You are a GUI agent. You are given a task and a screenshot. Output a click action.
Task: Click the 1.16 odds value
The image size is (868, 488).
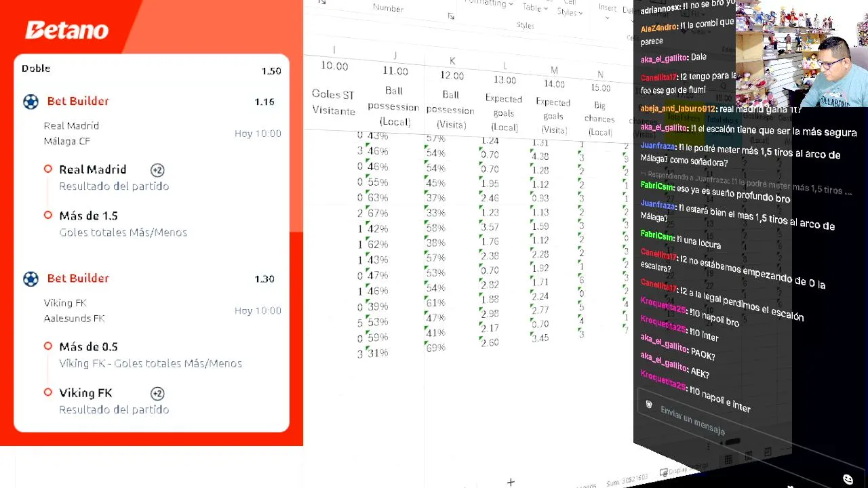click(x=264, y=102)
